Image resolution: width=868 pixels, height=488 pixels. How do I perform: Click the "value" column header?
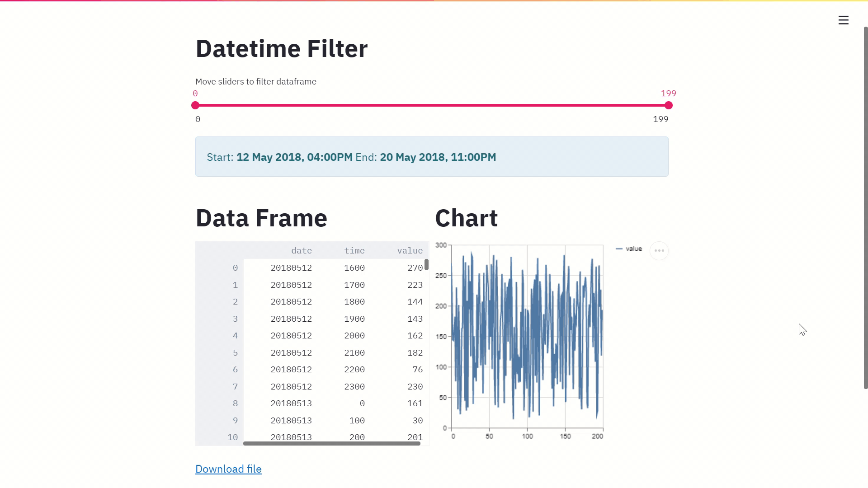[410, 250]
